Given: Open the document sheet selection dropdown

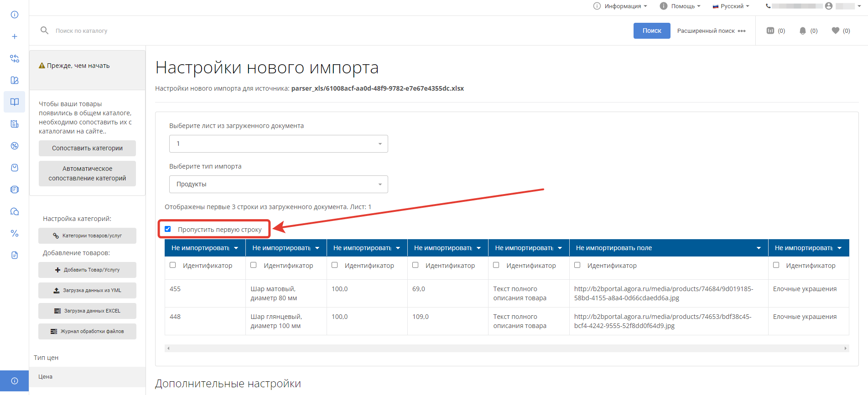Looking at the screenshot, I should click(x=278, y=144).
